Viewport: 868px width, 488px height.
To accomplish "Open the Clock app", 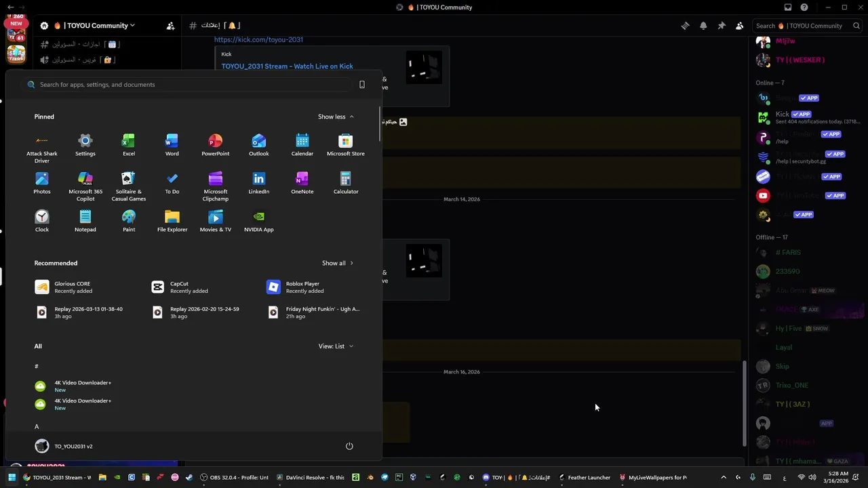I will click(42, 221).
